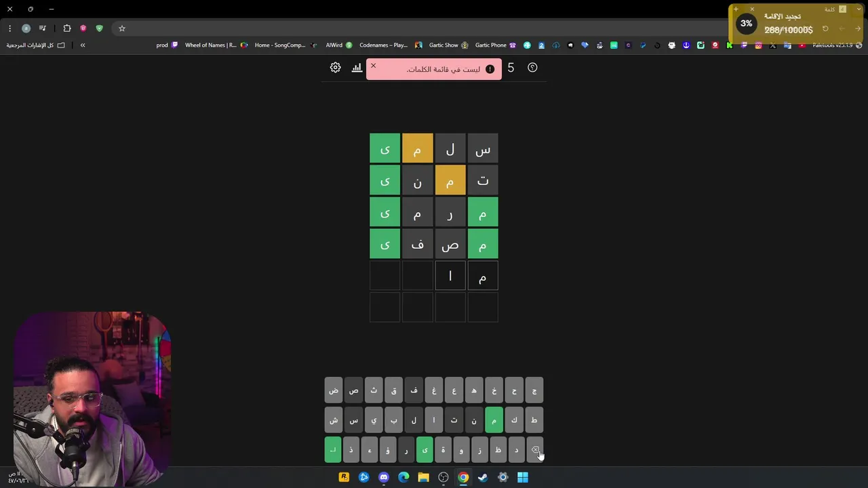Tap the ث key on the keyboard
The height and width of the screenshot is (488, 868).
point(374,390)
